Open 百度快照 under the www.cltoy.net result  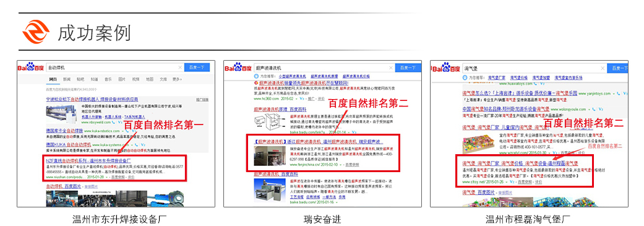525,182
